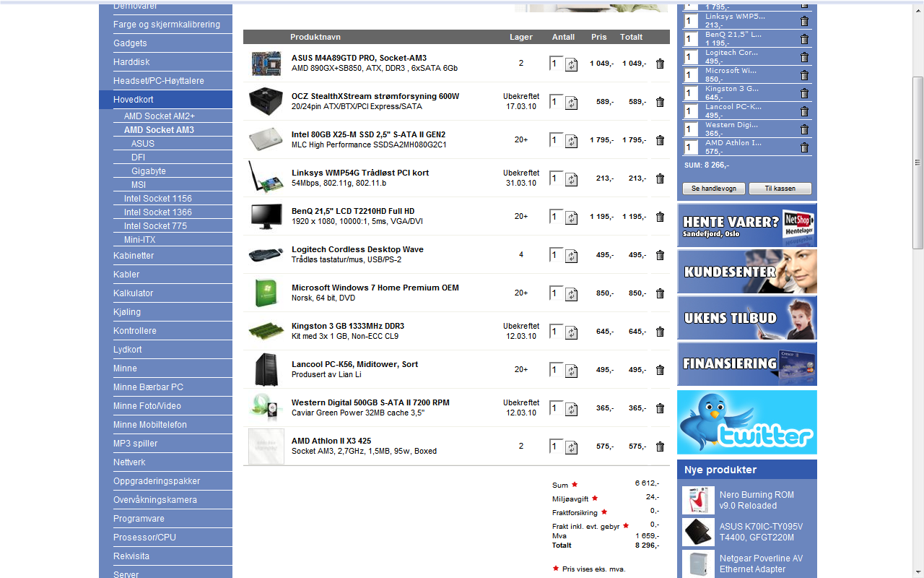924x578 pixels.
Task: Trash the Logitech Cordless Desktop Wave row
Action: coord(660,255)
